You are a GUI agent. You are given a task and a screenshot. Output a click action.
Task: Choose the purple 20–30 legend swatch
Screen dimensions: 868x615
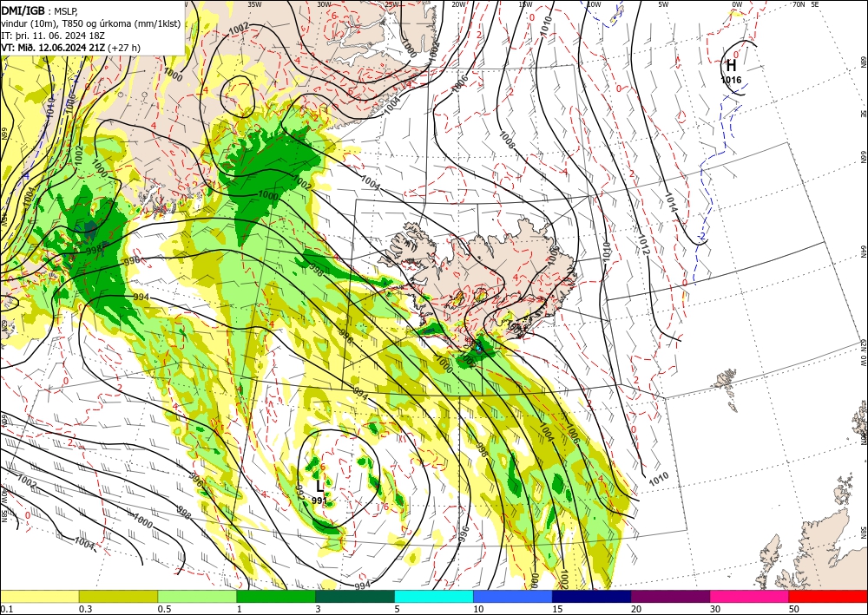tap(670, 596)
